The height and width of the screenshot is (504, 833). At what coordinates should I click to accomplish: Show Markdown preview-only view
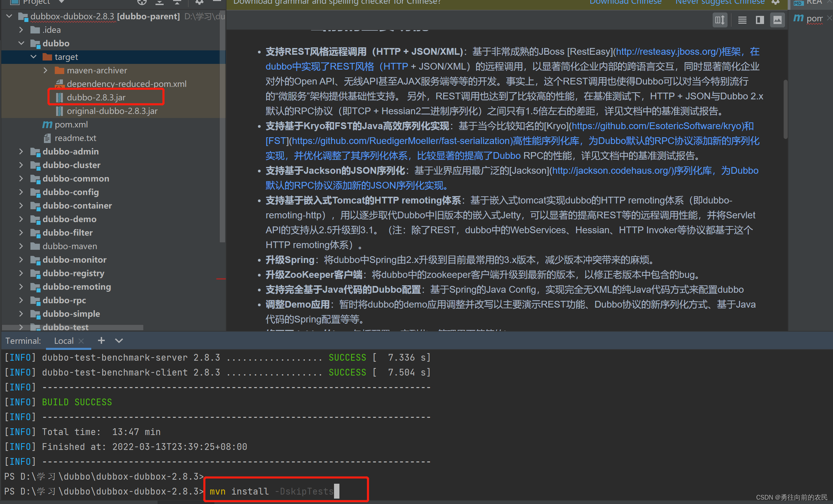click(777, 20)
